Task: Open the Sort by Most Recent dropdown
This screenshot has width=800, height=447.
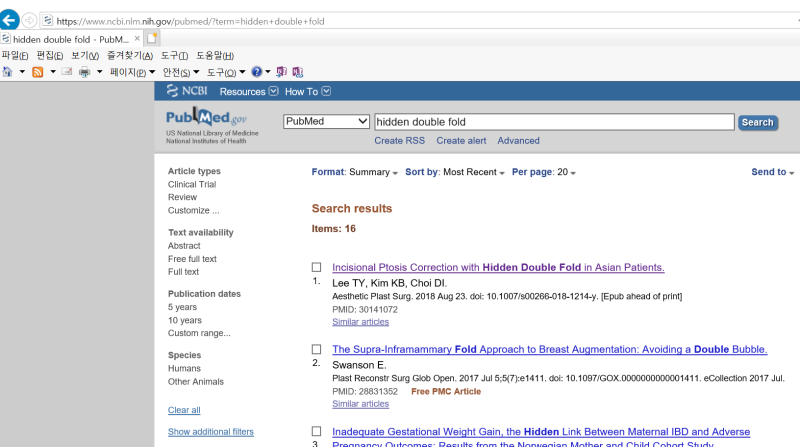Action: (455, 172)
